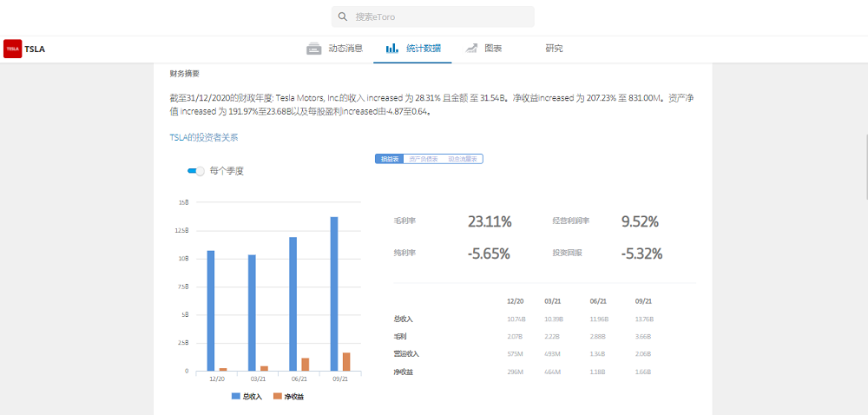The height and width of the screenshot is (415, 868).
Task: Click the 毛利率 label
Action: [x=404, y=221]
